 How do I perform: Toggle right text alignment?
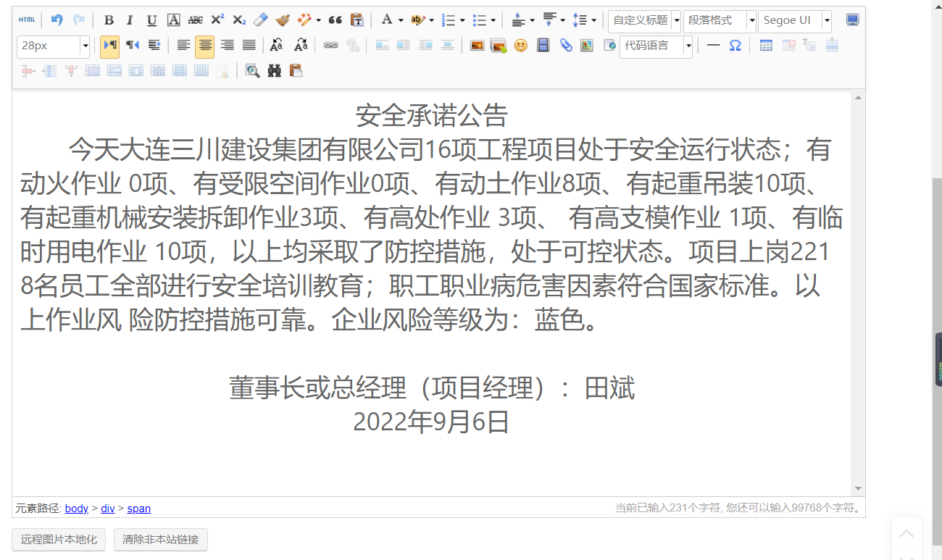[x=228, y=46]
